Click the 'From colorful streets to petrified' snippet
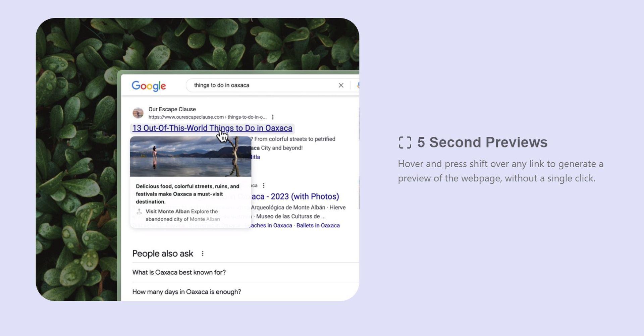 coord(294,139)
